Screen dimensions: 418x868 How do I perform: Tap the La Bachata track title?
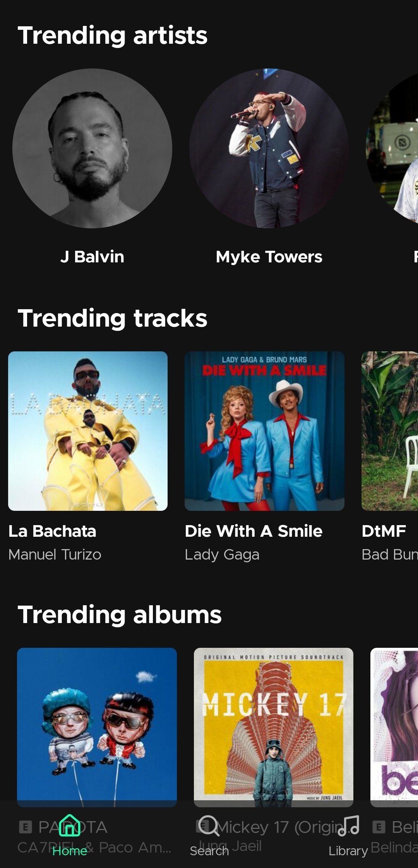[x=52, y=531]
